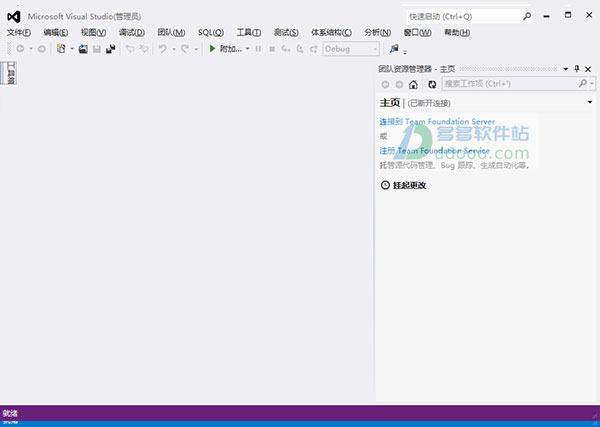The height and width of the screenshot is (427, 600).
Task: Click the (已断开连接) status text
Action: [429, 103]
